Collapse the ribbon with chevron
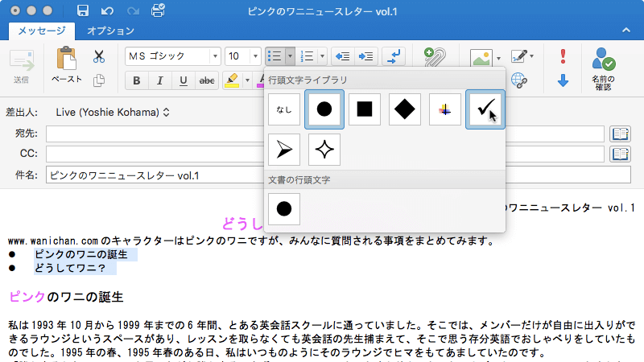 [626, 30]
